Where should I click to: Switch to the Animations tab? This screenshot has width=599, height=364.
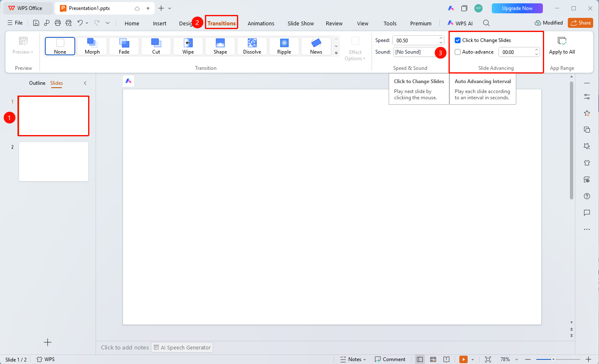click(x=261, y=23)
